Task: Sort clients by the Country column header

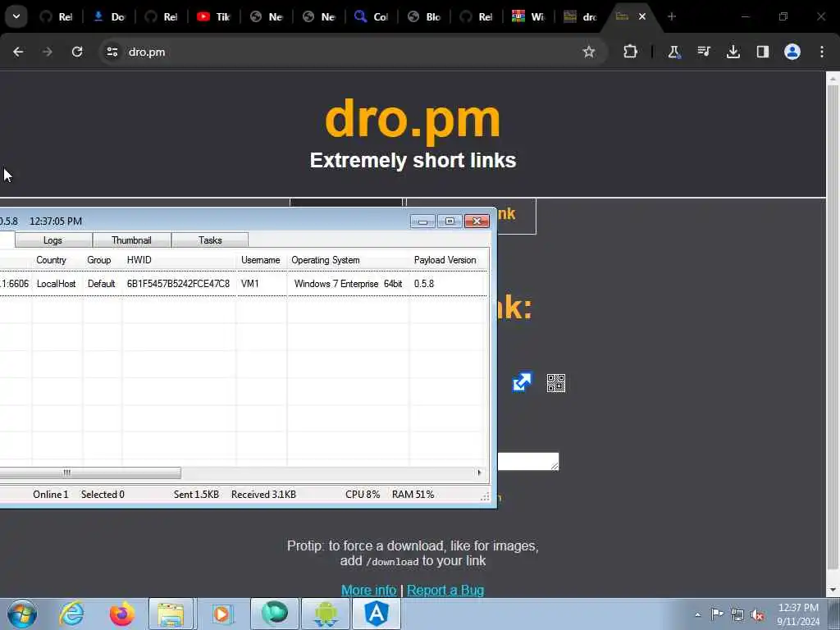Action: [57, 260]
